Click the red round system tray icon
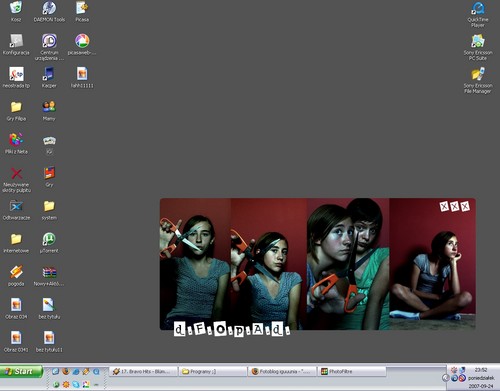The height and width of the screenshot is (391, 500). 462,378
